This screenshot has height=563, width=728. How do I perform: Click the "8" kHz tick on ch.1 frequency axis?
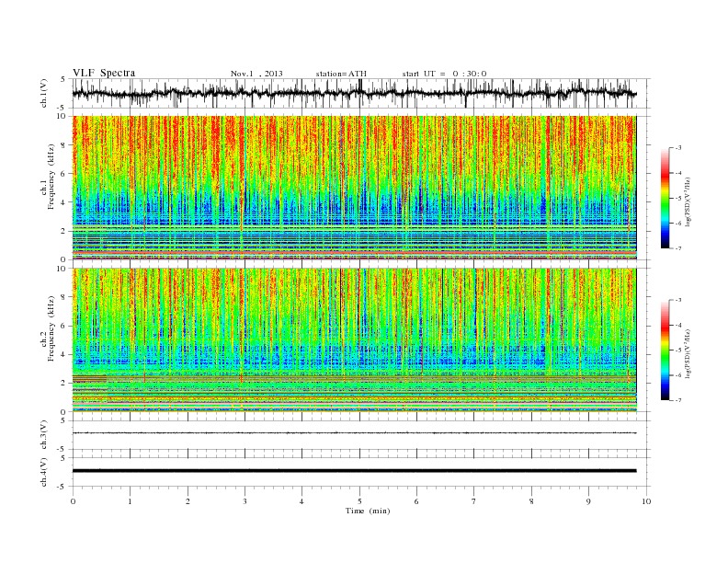click(x=64, y=145)
